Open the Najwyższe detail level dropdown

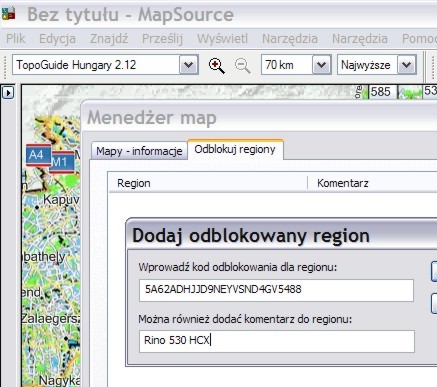pyautogui.click(x=407, y=65)
